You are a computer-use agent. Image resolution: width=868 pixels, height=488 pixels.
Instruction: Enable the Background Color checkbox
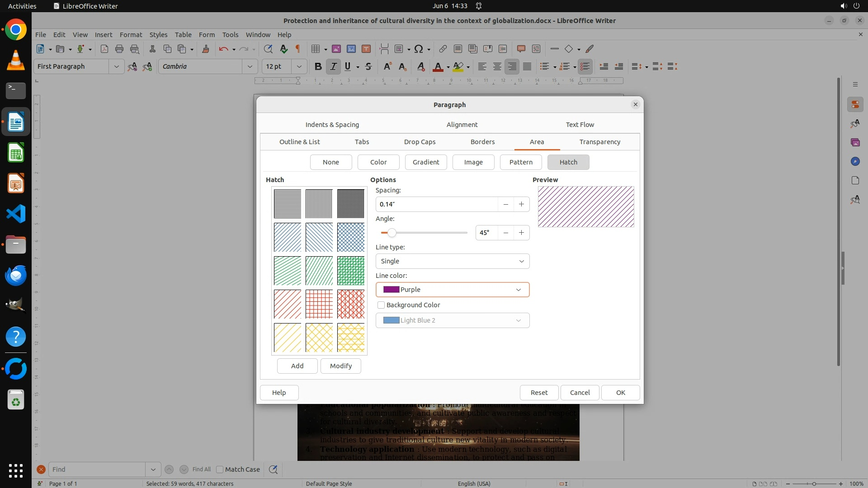point(381,305)
